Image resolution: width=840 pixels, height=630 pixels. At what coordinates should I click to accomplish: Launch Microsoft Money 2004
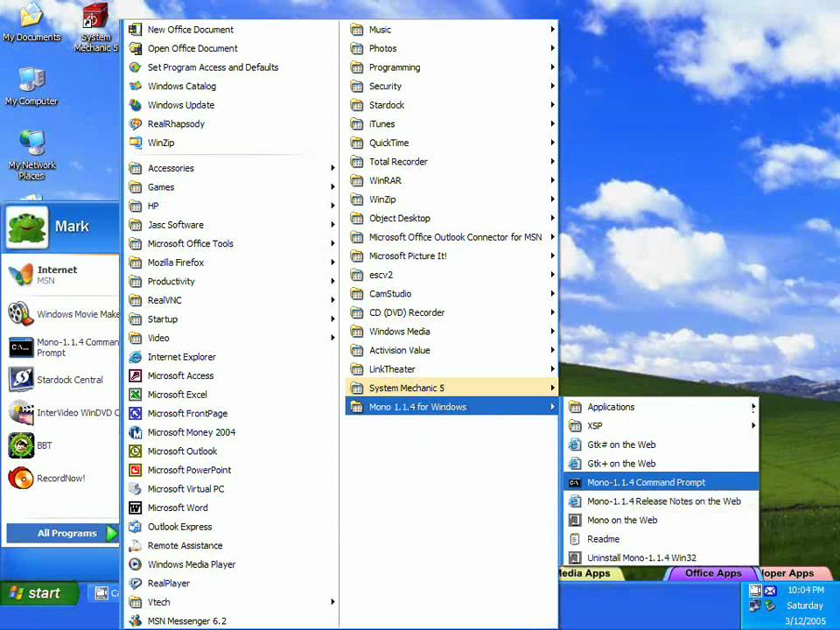tap(231, 432)
